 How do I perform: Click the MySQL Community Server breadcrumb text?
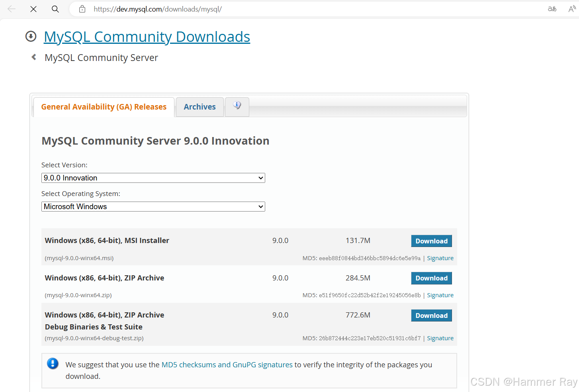[x=101, y=58]
